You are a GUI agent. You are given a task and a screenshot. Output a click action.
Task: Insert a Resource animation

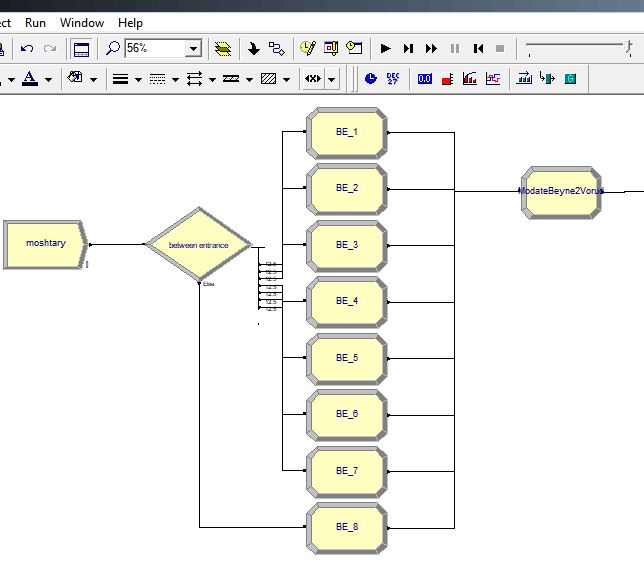pos(547,78)
